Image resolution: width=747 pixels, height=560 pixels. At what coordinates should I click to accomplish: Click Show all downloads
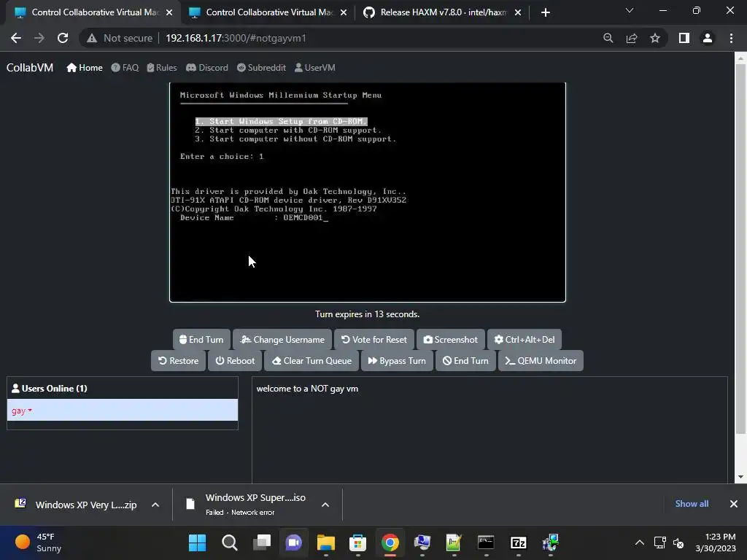tap(692, 504)
